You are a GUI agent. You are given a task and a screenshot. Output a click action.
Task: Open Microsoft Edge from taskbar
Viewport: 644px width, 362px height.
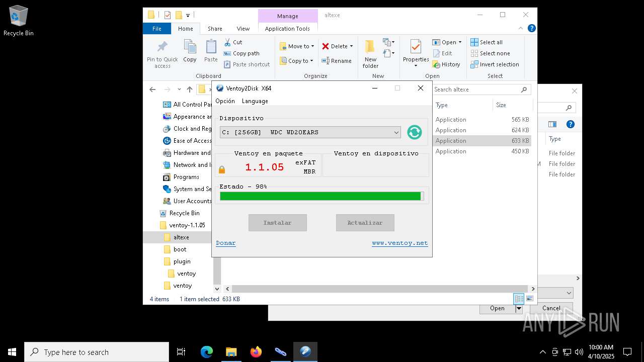pyautogui.click(x=207, y=352)
